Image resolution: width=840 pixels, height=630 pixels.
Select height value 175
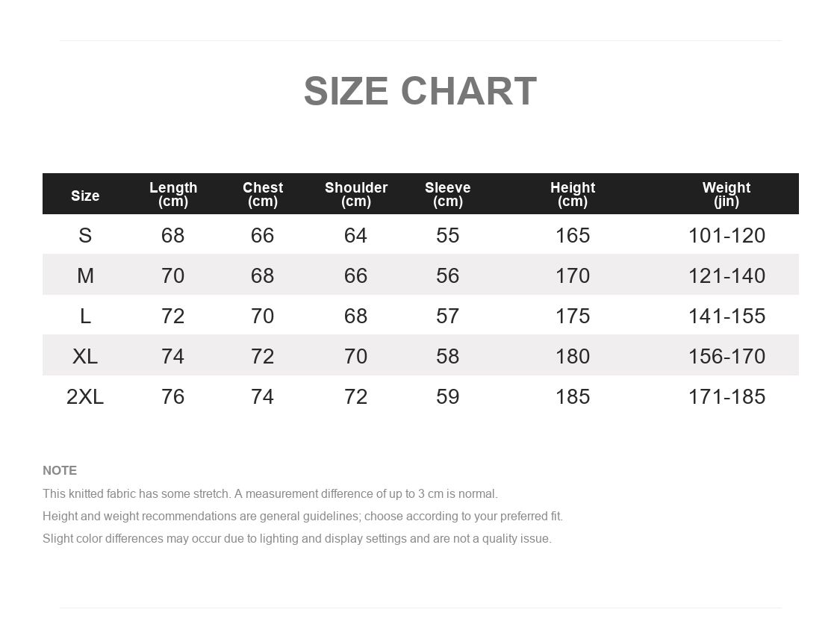point(573,316)
